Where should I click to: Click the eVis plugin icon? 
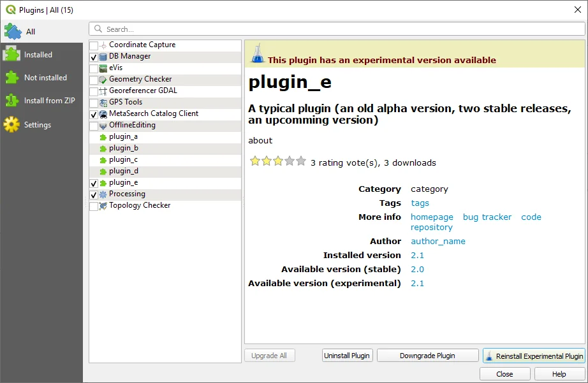pos(103,68)
